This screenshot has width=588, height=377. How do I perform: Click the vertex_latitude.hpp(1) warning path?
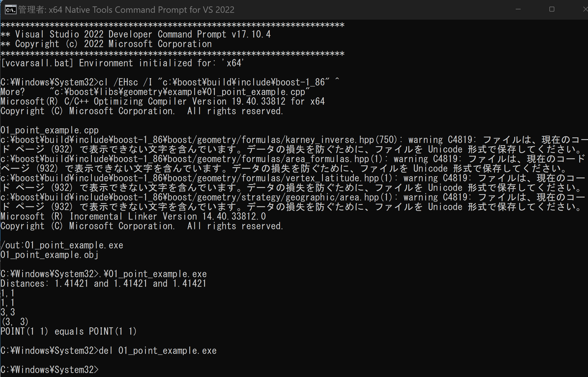pyautogui.click(x=196, y=178)
